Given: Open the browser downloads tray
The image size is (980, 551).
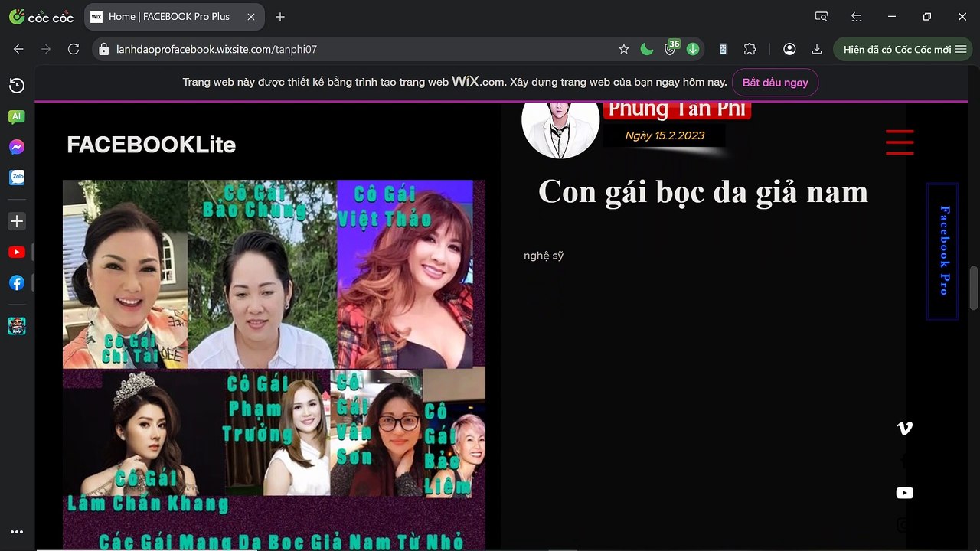Looking at the screenshot, I should point(817,49).
